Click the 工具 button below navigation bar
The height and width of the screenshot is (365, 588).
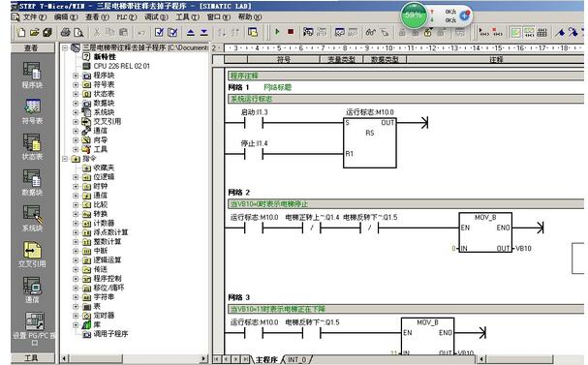(x=32, y=358)
